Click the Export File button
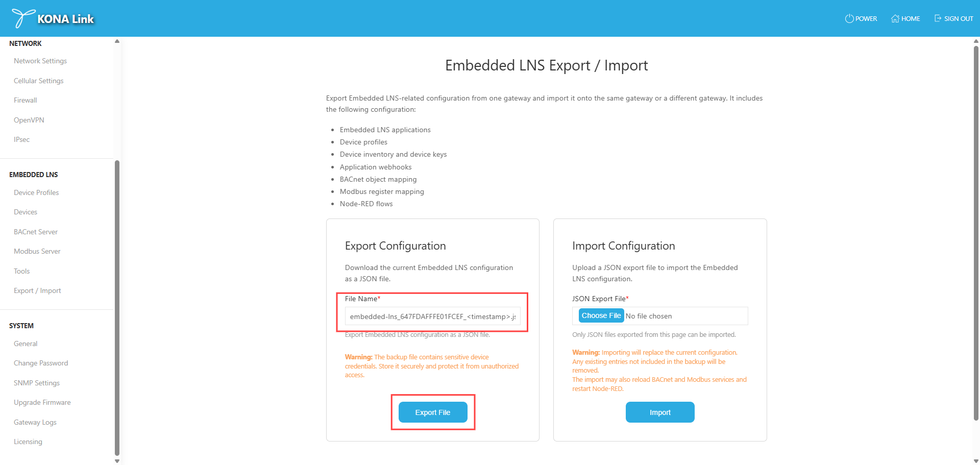 click(433, 412)
